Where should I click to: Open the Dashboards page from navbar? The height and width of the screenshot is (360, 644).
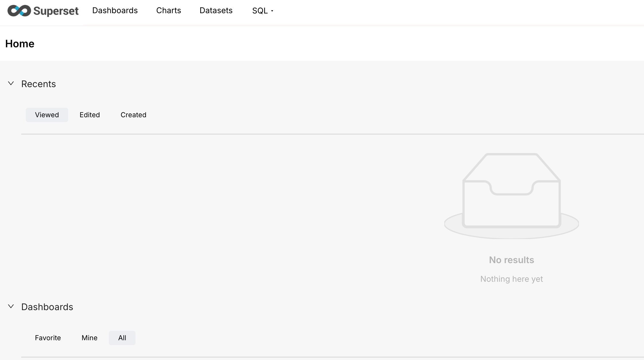point(115,11)
